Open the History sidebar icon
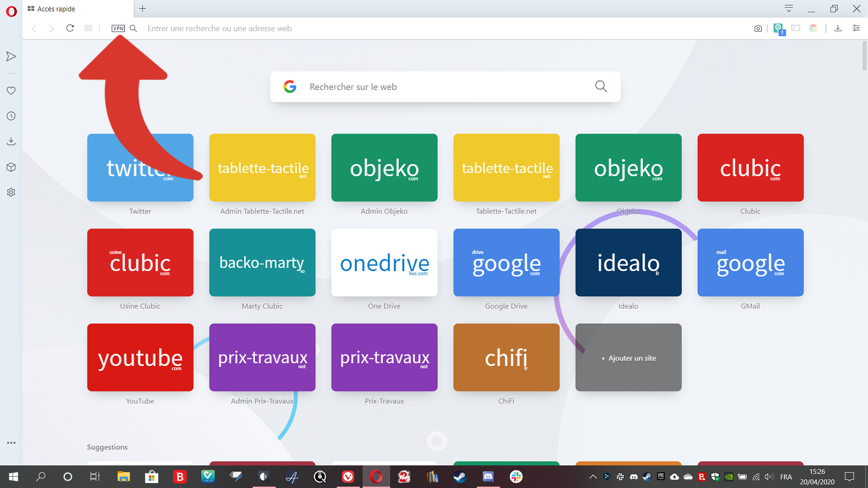This screenshot has height=488, width=868. click(11, 115)
